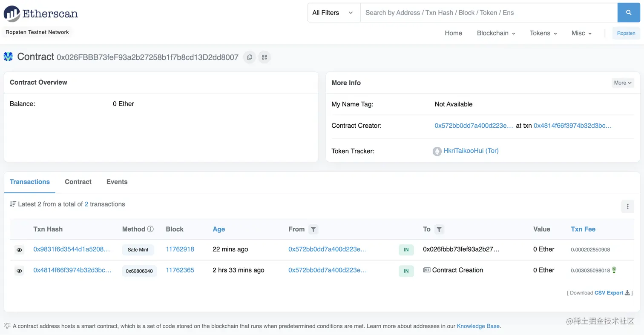The width and height of the screenshot is (644, 335).
Task: Open block 11762365
Action: click(180, 270)
